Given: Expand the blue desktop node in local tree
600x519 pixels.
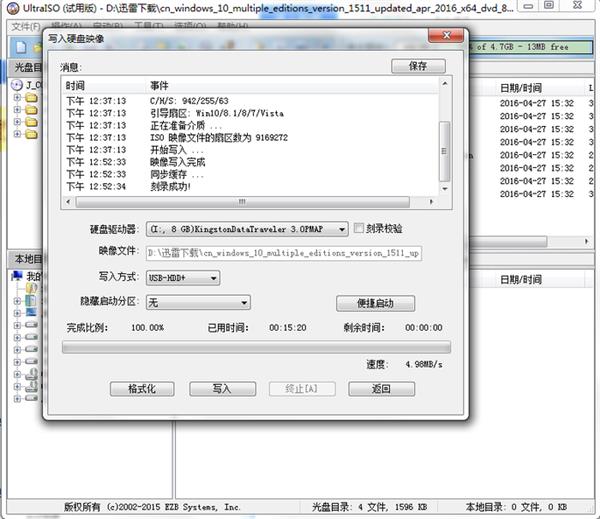Looking at the screenshot, I should tap(17, 313).
